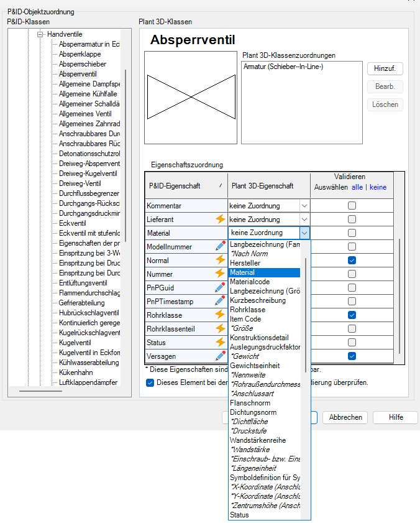Uncheck Validieren checkbox for Versagen
420x523 pixels.
[x=352, y=356]
